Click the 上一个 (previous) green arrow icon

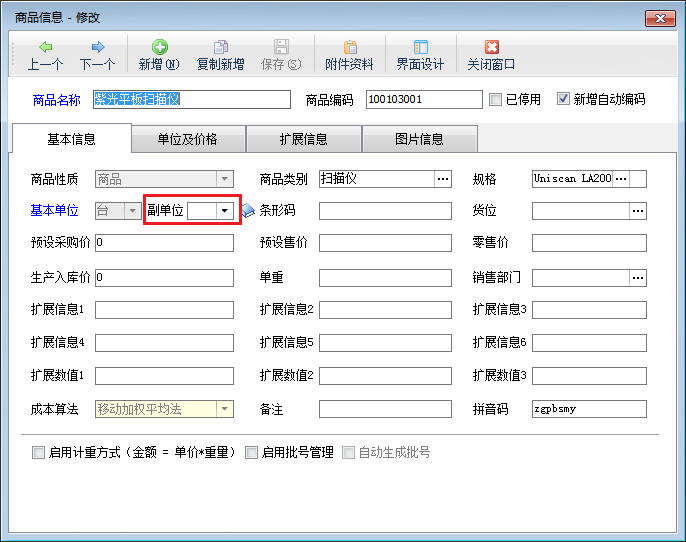(46, 48)
